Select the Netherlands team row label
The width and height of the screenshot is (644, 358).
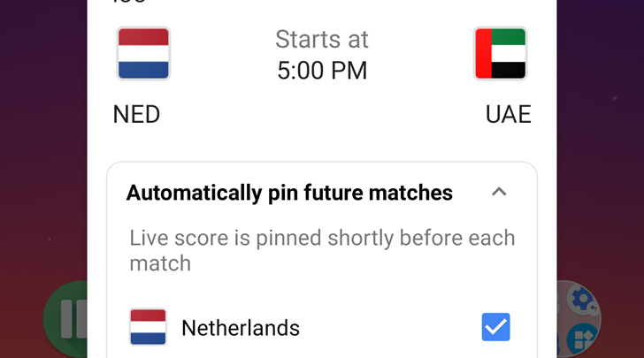(x=241, y=328)
